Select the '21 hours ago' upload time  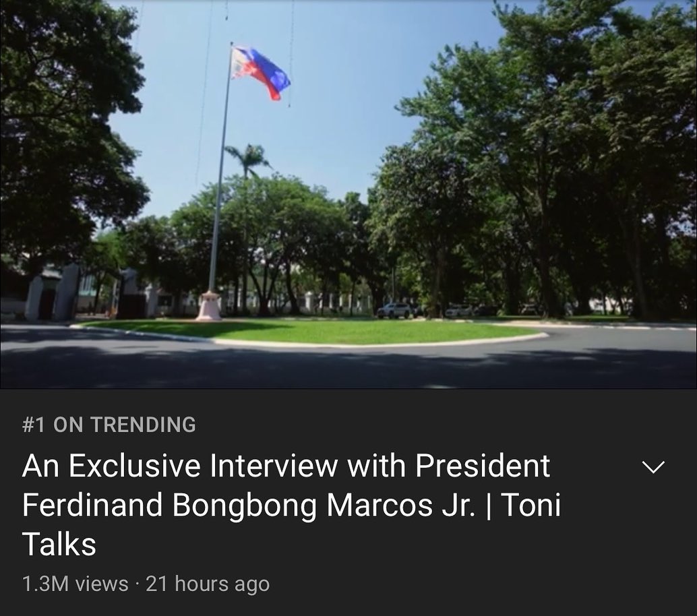click(208, 584)
